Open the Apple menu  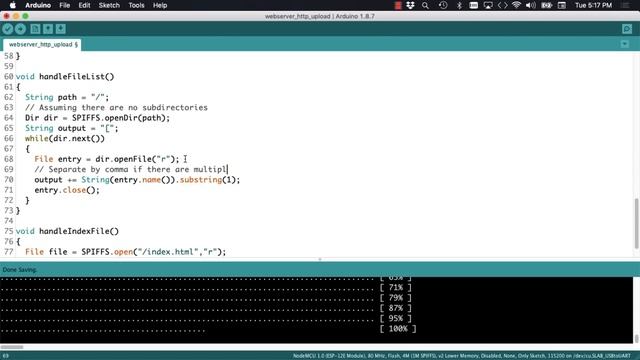point(13,5)
